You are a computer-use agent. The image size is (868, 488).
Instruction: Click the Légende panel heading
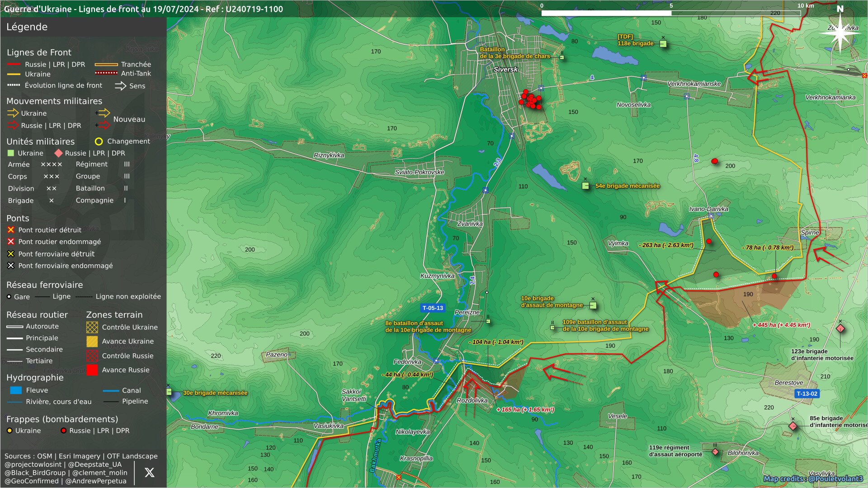coord(27,27)
